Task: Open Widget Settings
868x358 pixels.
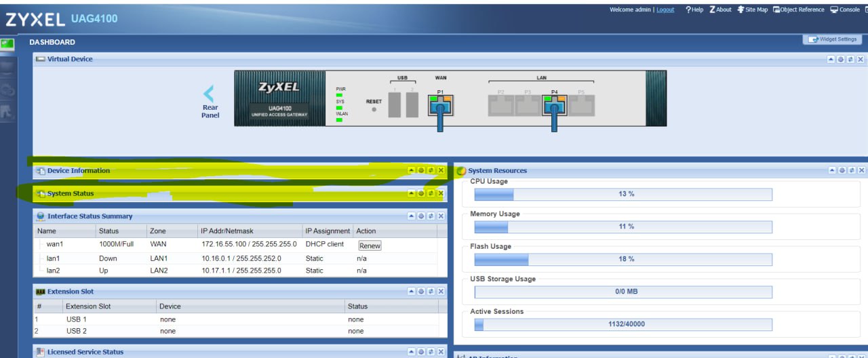Action: pyautogui.click(x=833, y=39)
